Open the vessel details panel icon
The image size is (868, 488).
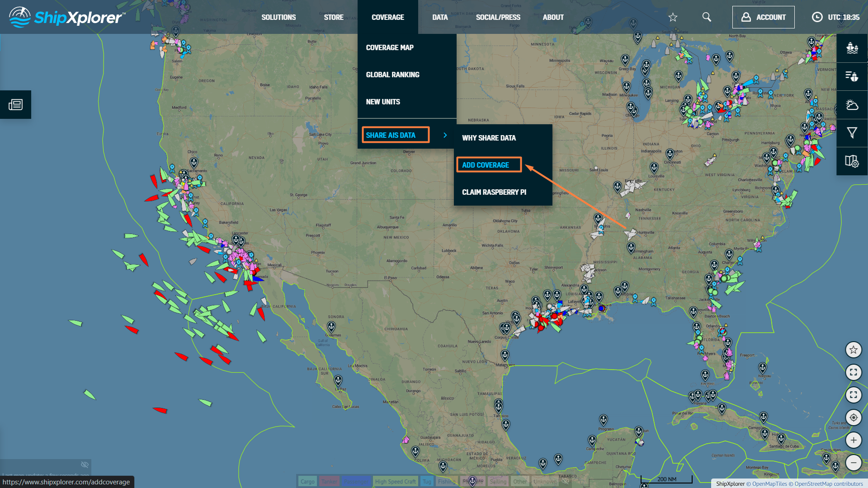[852, 48]
